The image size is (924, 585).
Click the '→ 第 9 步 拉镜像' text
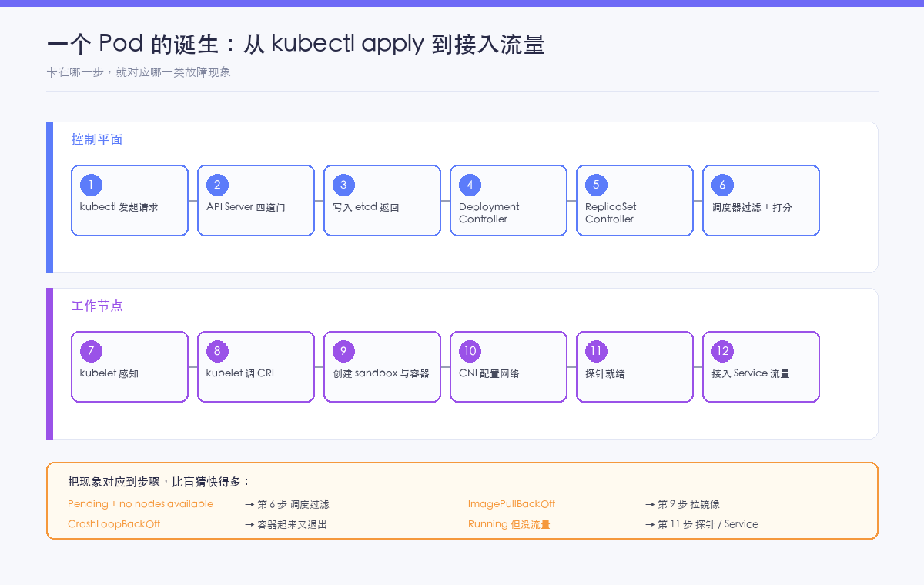tap(683, 504)
